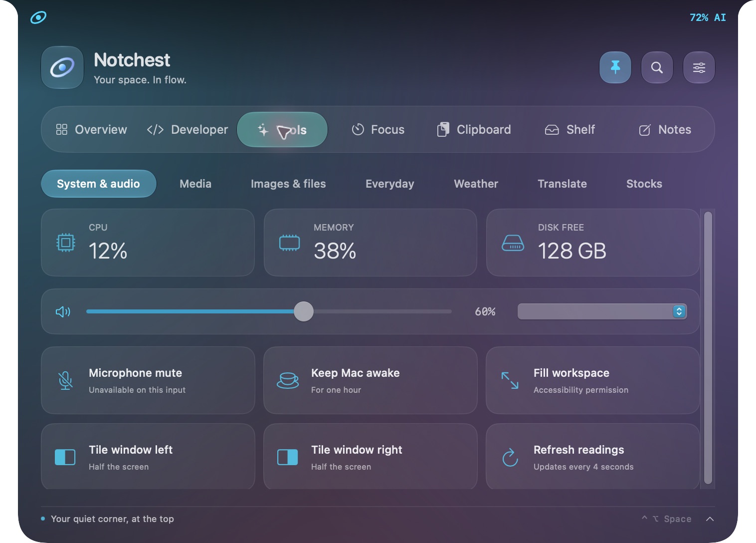Screen dimensions: 756x543
Task: Select the Weather category
Action: (476, 184)
